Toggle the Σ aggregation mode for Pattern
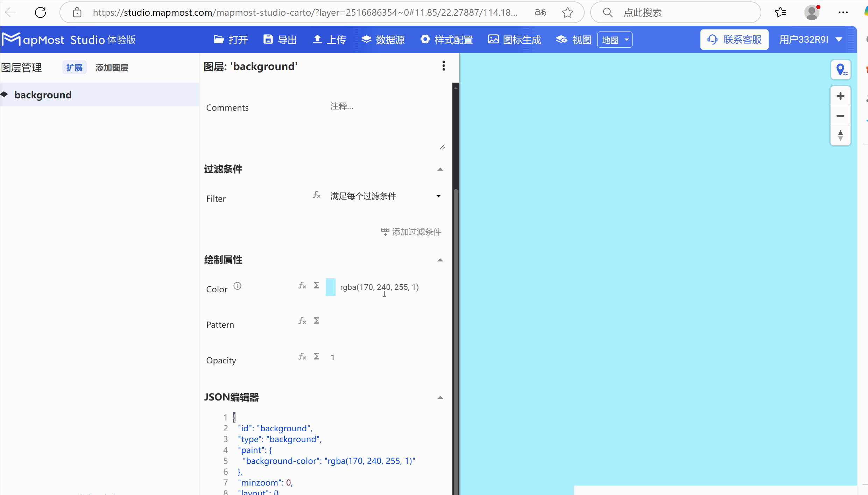The image size is (868, 495). pos(316,320)
